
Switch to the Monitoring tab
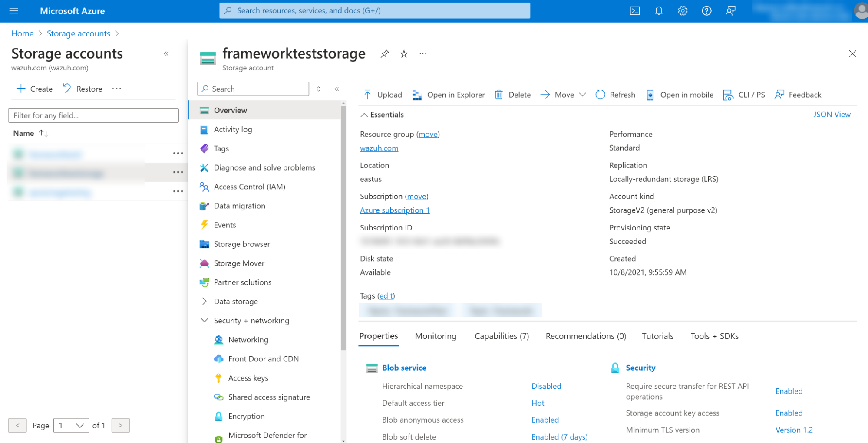pyautogui.click(x=435, y=336)
